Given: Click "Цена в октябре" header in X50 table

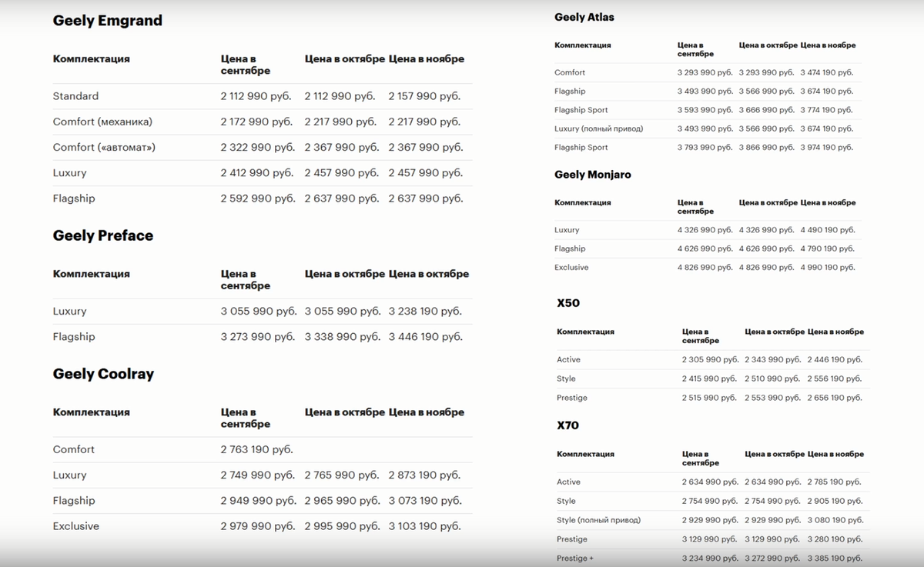Looking at the screenshot, I should coord(775,332).
